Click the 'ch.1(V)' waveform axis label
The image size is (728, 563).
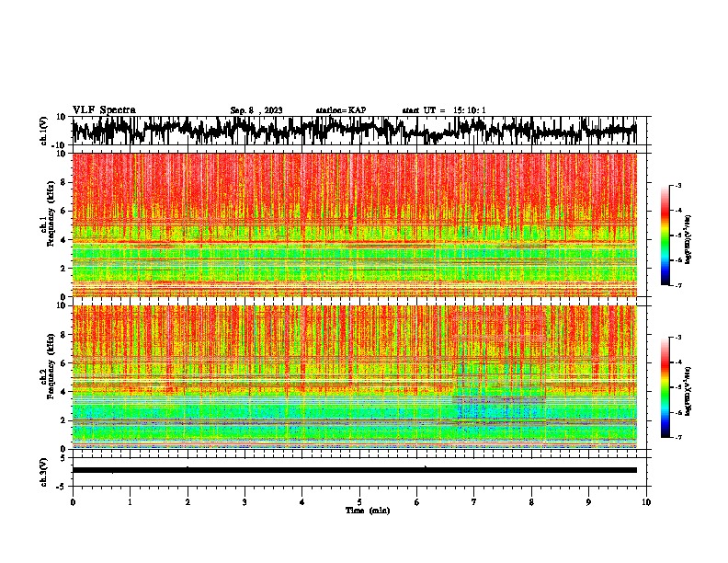click(44, 131)
